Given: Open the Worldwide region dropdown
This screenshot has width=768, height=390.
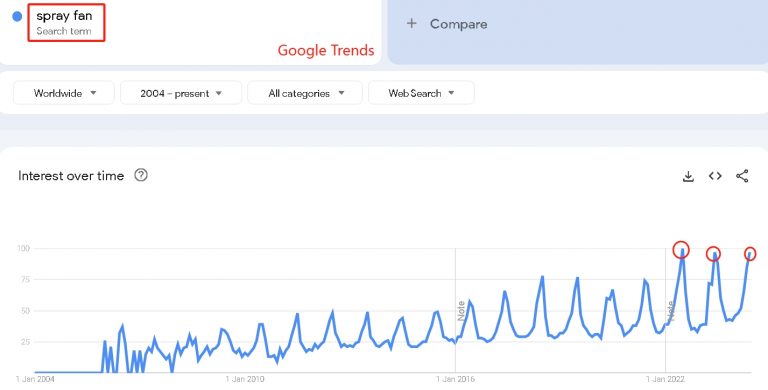Looking at the screenshot, I should [x=64, y=93].
